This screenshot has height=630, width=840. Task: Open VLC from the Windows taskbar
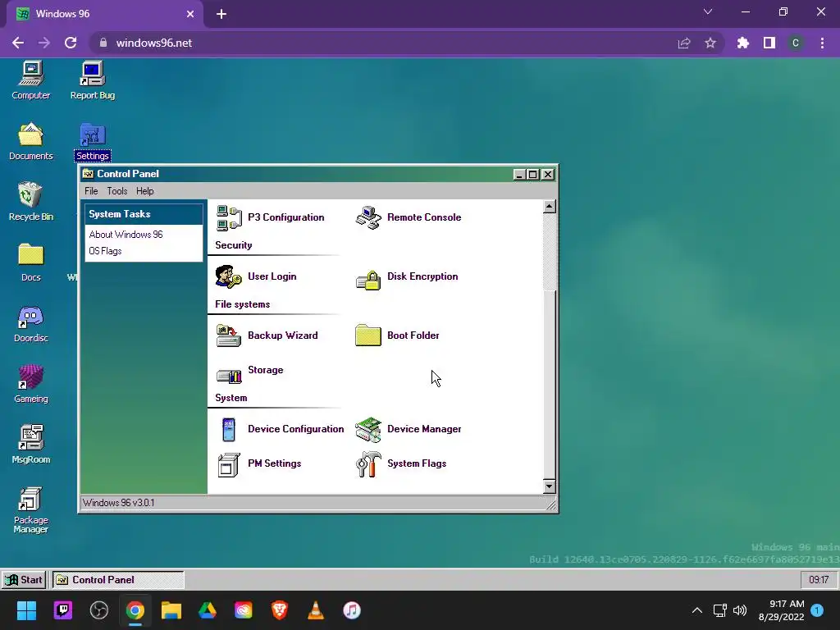point(316,610)
